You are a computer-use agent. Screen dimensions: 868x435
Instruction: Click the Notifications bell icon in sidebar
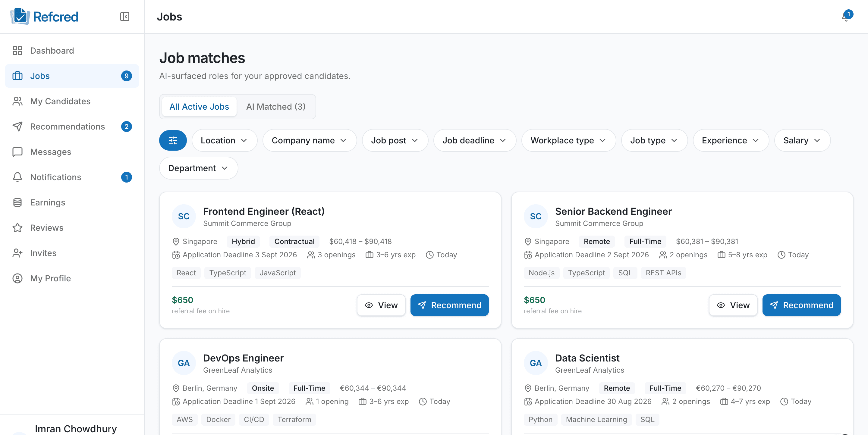click(x=17, y=177)
